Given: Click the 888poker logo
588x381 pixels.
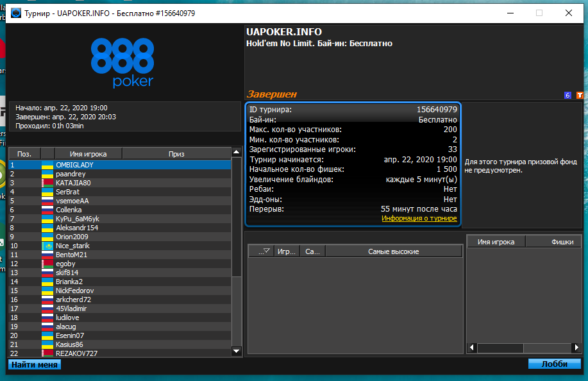Looking at the screenshot, I should coord(122,63).
